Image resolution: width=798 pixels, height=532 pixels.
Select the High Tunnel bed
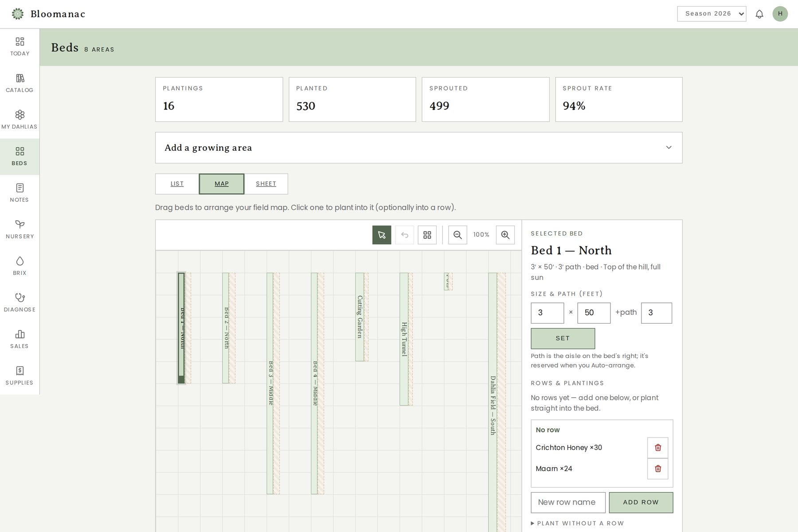(404, 339)
